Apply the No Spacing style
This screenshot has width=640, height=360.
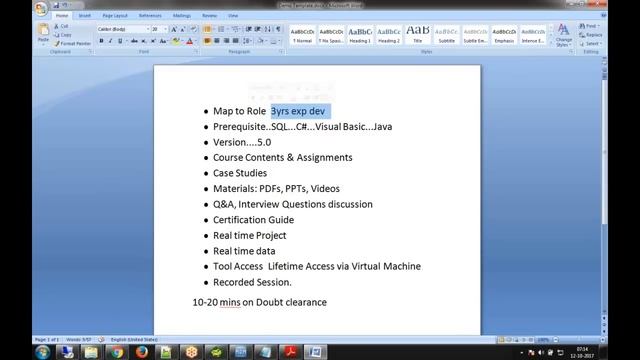click(331, 35)
